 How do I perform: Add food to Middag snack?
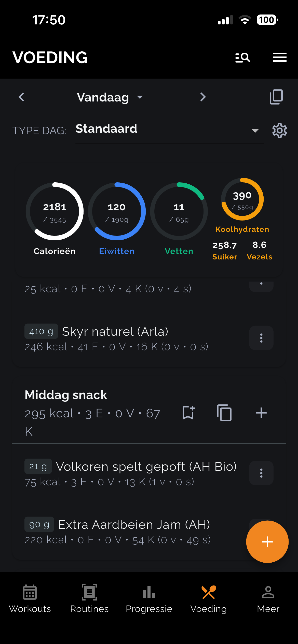pyautogui.click(x=261, y=413)
